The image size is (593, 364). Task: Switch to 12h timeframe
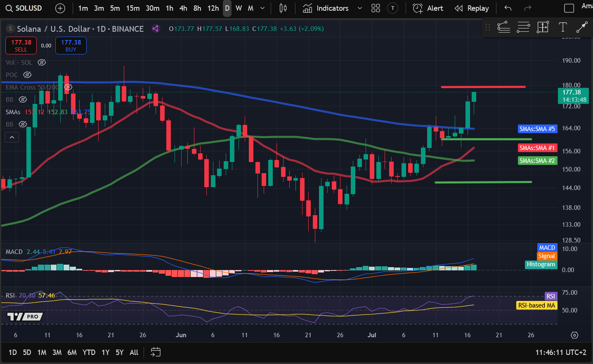213,8
